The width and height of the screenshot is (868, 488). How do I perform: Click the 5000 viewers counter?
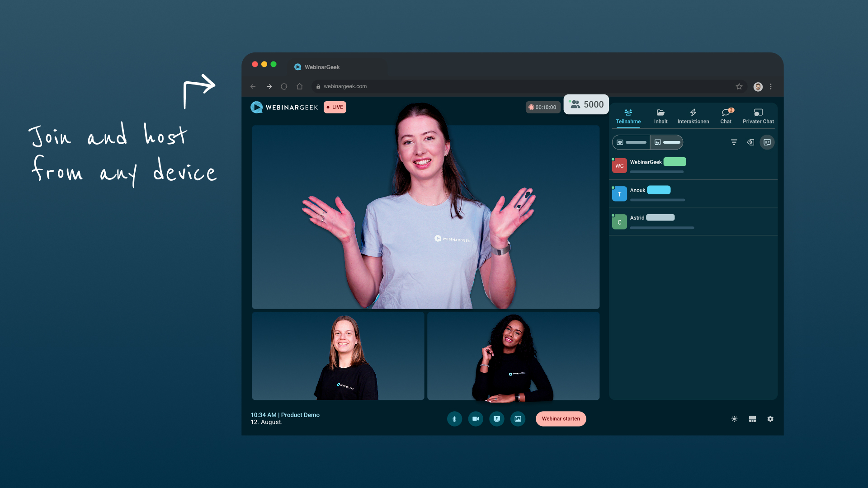[x=586, y=104]
